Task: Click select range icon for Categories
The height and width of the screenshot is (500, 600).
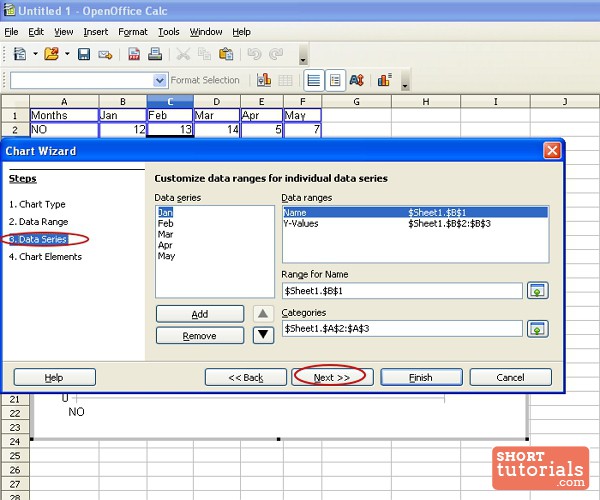Action: (x=538, y=329)
